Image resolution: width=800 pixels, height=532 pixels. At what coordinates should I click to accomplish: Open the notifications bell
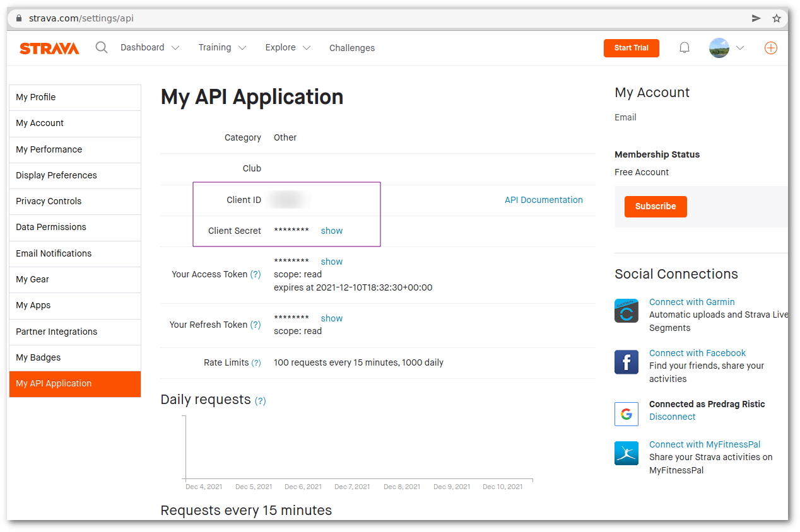click(x=685, y=48)
